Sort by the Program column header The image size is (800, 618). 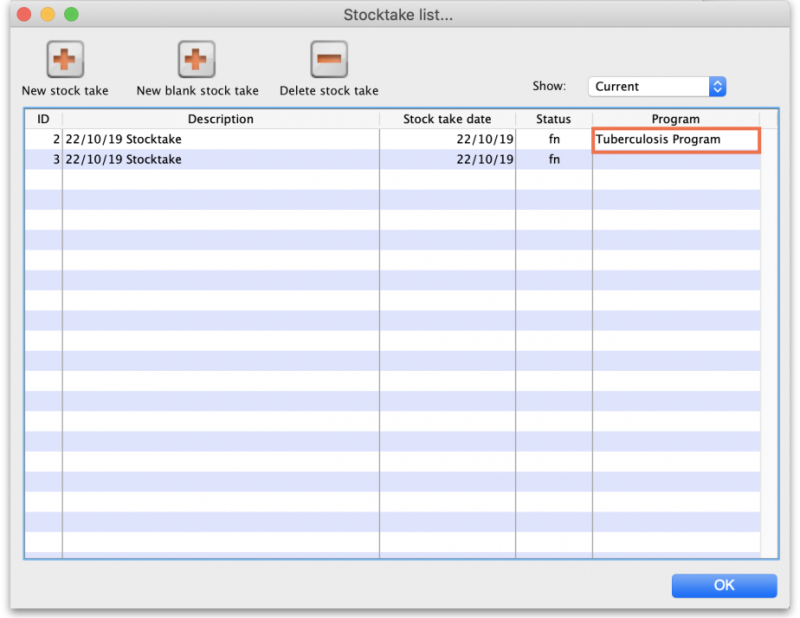[x=676, y=119]
